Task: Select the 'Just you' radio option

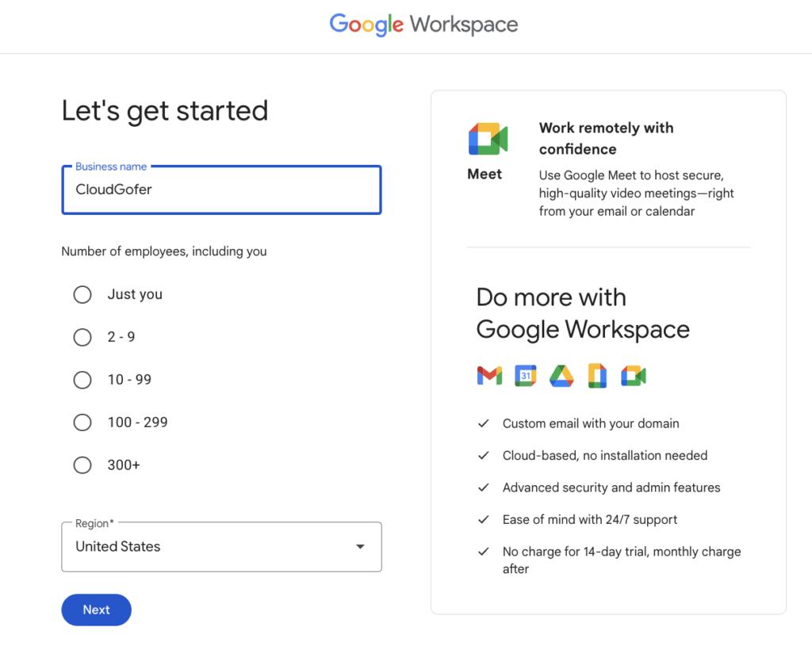Action: (82, 295)
